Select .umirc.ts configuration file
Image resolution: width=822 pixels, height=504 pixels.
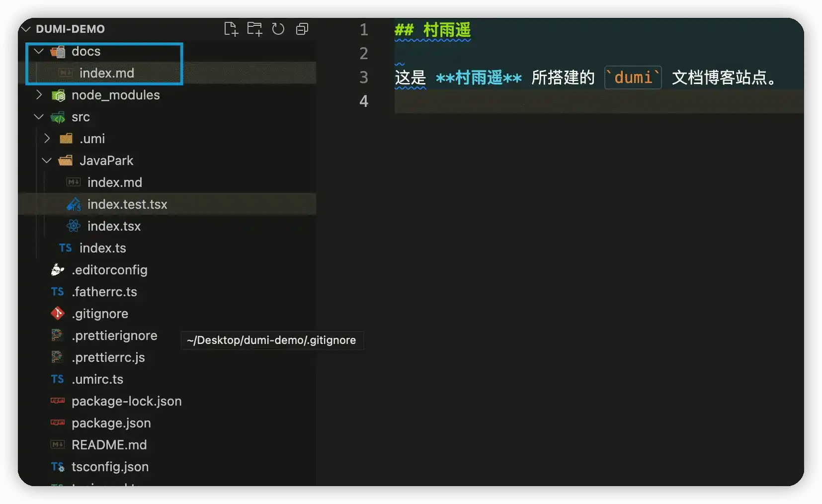click(97, 379)
